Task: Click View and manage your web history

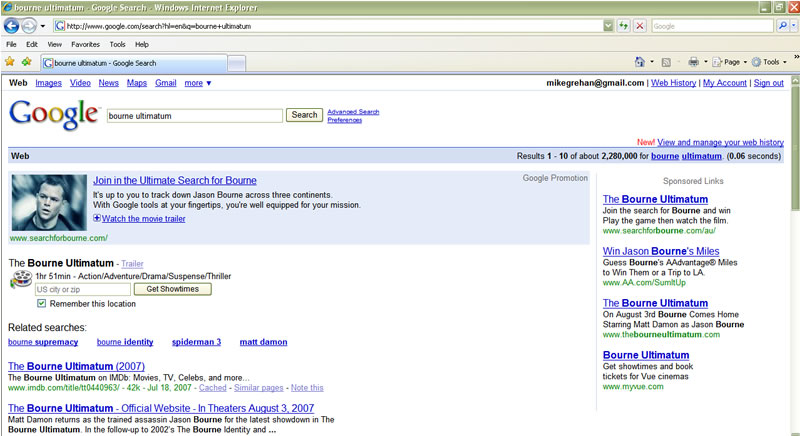Action: (x=720, y=142)
